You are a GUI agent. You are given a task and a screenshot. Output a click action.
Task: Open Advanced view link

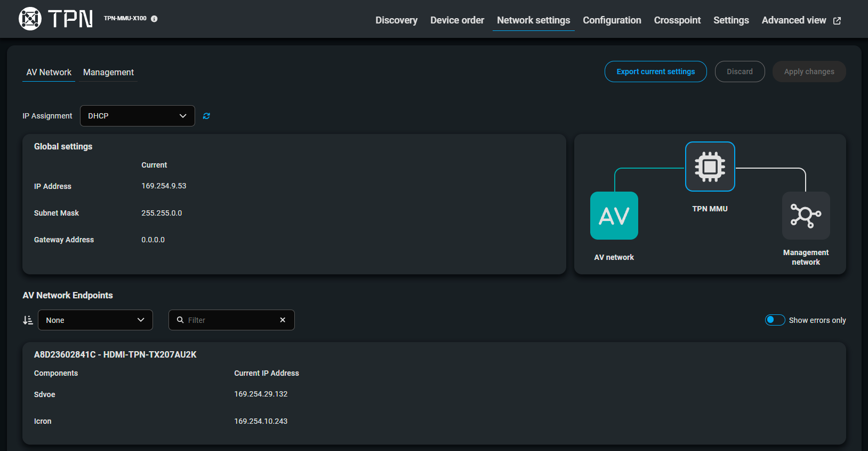801,20
